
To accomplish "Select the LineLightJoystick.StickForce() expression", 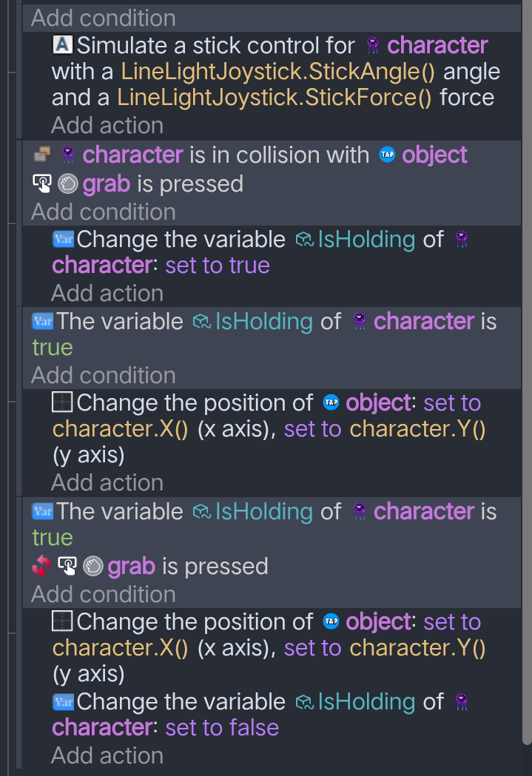I will click(275, 98).
